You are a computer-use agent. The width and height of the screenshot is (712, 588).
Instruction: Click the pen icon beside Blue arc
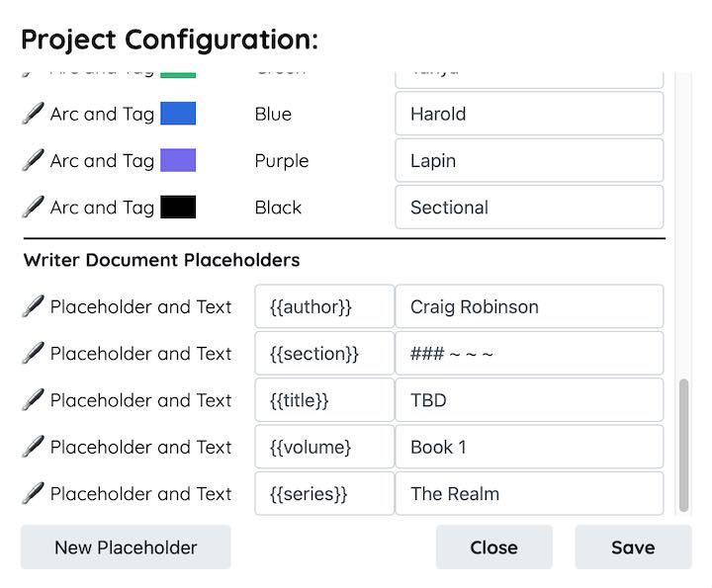click(34, 114)
